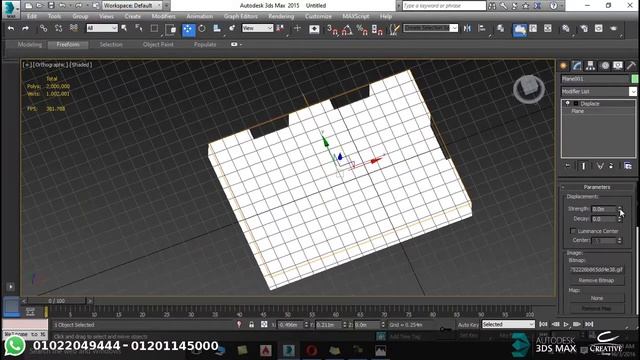640x360 pixels.
Task: Click the Redo arrow in main toolbar
Action: [25, 28]
